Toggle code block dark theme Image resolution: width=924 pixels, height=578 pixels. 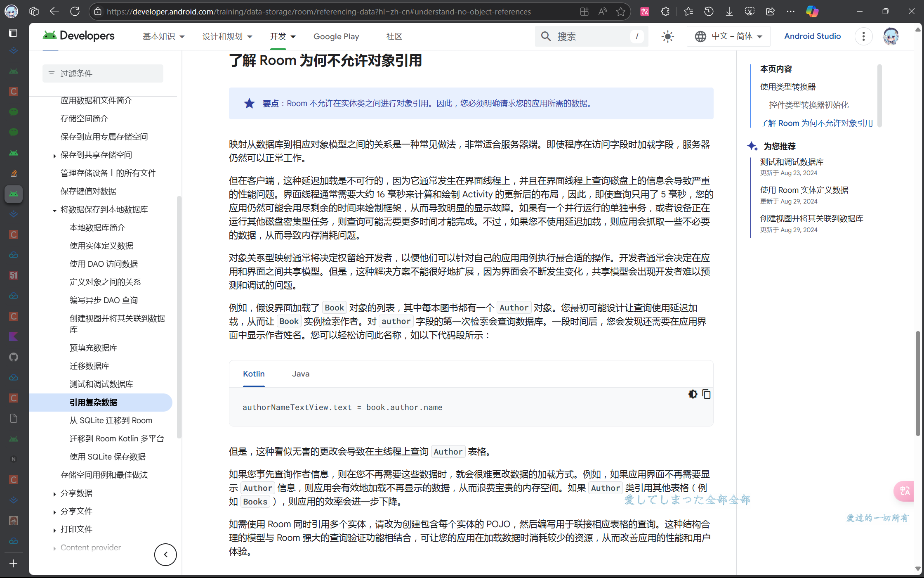[x=693, y=394]
